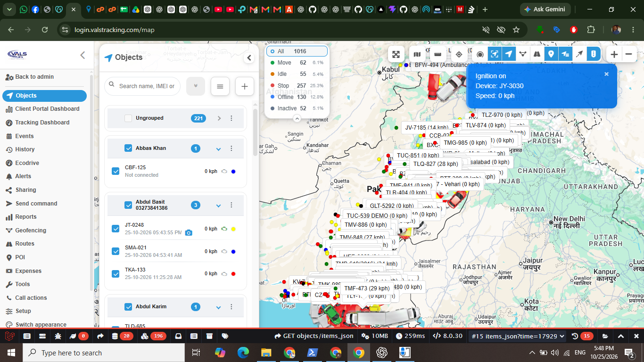Image resolution: width=644 pixels, height=362 pixels.
Task: Collapse the Objects panel with arrow
Action: [249, 58]
